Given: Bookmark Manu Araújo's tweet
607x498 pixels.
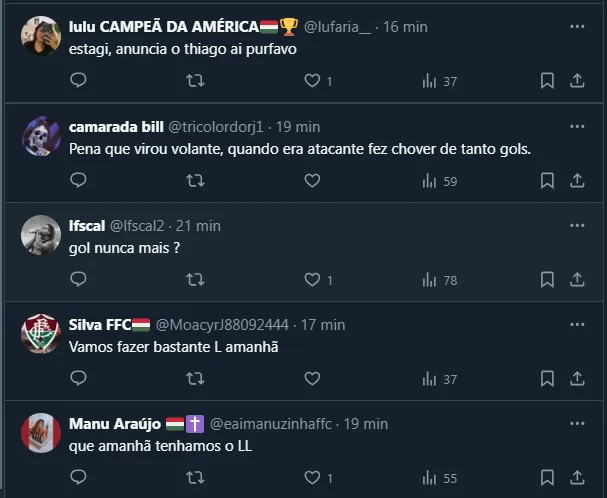Looking at the screenshot, I should (547, 478).
